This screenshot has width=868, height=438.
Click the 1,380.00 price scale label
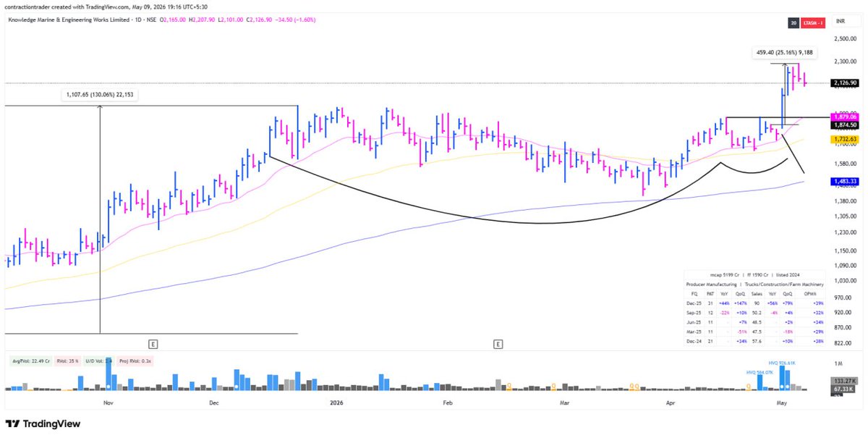845,201
